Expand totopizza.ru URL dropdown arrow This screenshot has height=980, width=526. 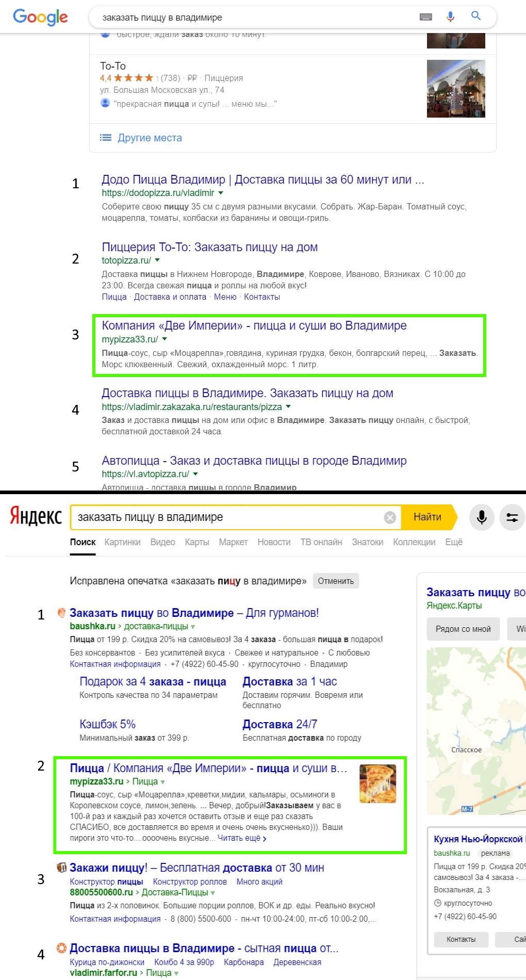click(157, 260)
